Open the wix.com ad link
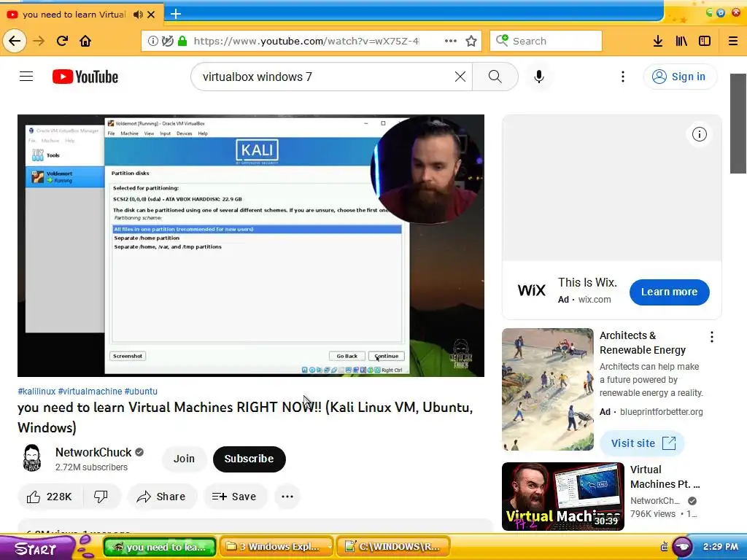Viewport: 747px width, 560px height. (x=595, y=300)
